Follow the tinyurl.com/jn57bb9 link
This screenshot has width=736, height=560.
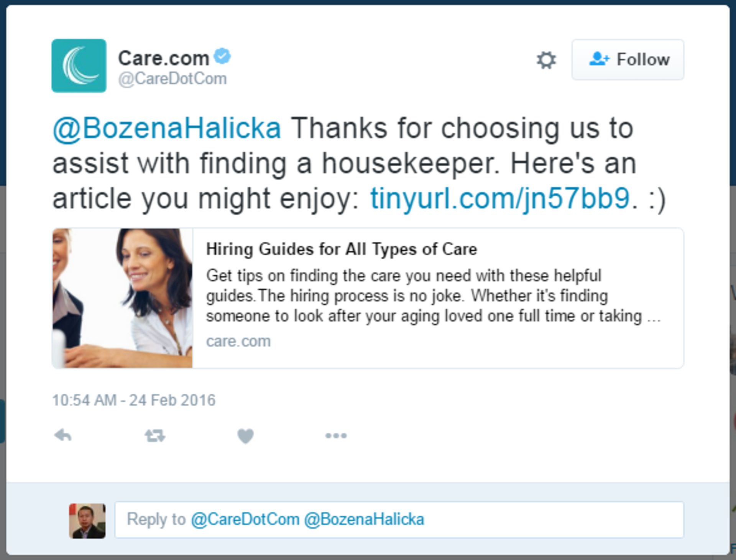pos(500,199)
